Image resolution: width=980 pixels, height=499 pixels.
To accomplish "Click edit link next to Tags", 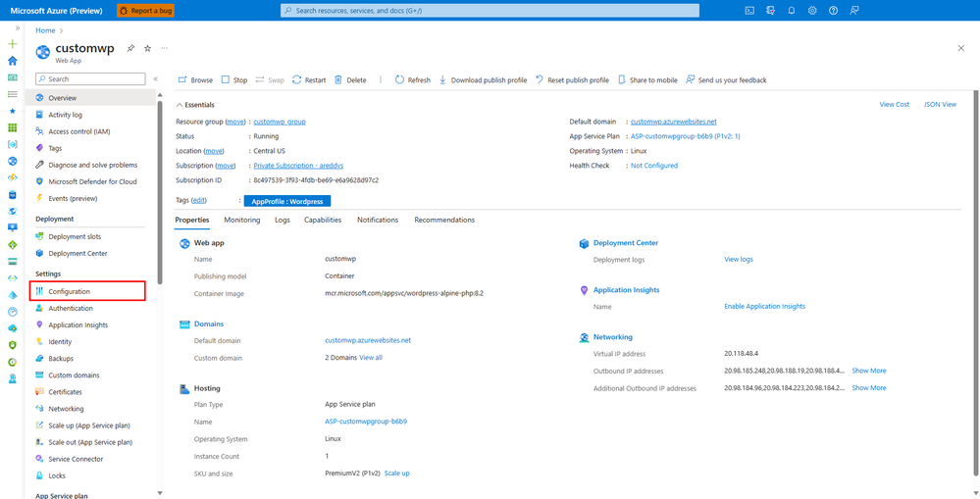I will (x=199, y=200).
